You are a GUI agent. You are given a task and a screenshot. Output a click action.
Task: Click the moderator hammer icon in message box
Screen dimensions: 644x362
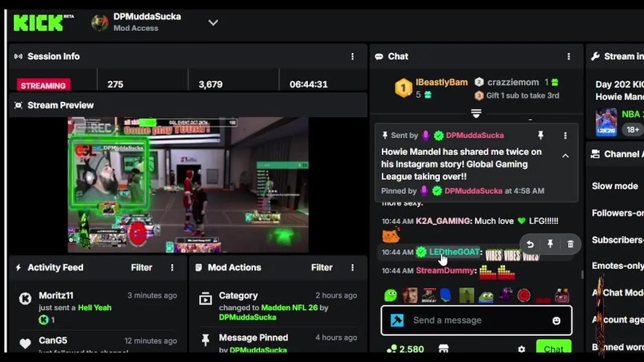(397, 320)
